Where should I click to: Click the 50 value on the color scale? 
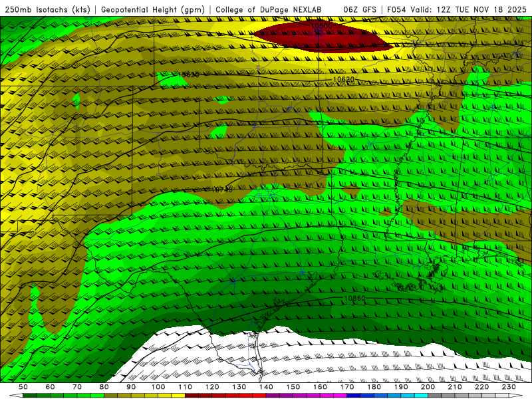tap(23, 387)
